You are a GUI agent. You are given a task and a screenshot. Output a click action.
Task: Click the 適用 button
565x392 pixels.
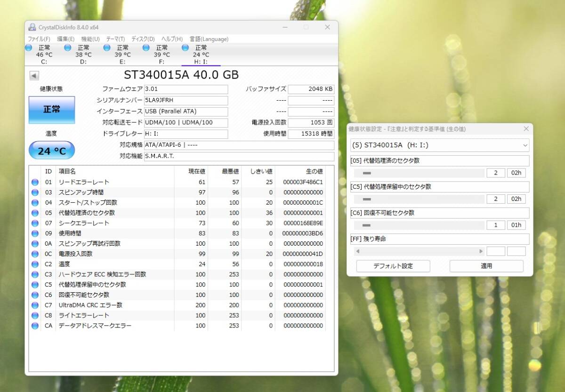coord(486,266)
